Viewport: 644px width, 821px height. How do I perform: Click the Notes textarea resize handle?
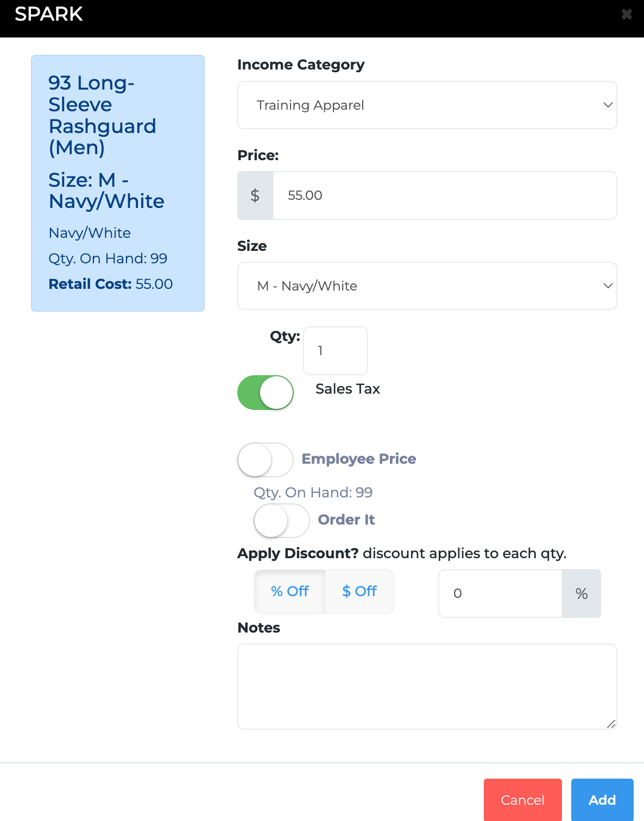tap(611, 723)
